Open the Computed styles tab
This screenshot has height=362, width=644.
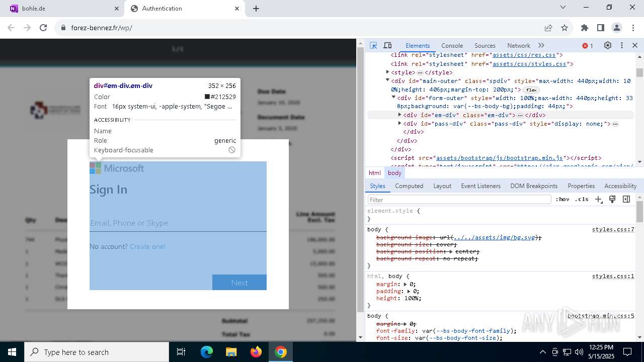point(409,186)
